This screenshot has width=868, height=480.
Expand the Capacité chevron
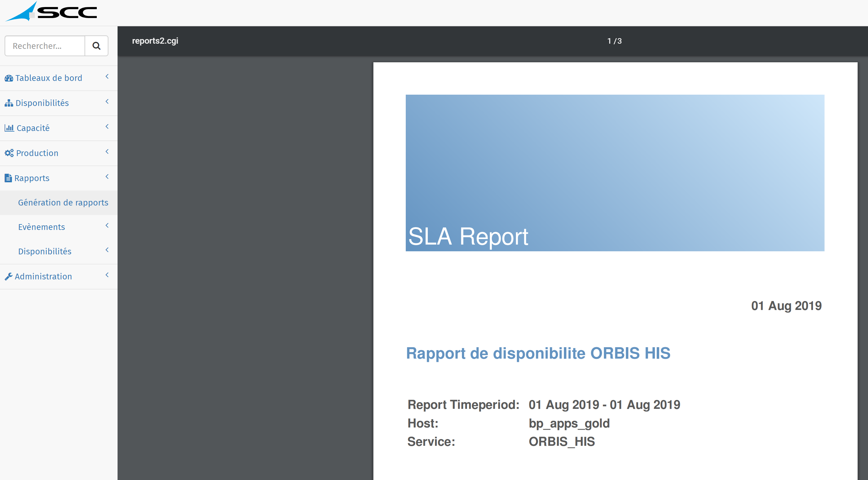(x=107, y=126)
